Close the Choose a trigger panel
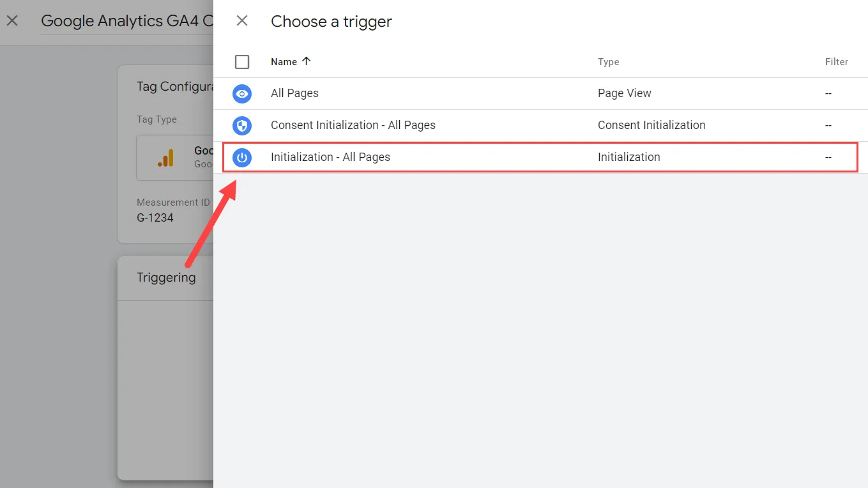This screenshot has height=488, width=868. (242, 21)
